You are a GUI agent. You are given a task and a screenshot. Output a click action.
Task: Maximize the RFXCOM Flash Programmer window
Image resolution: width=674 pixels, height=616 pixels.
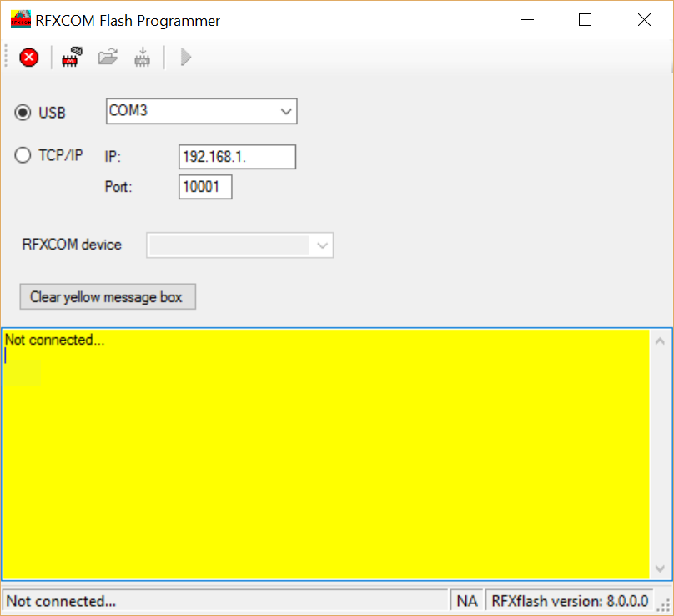pyautogui.click(x=585, y=20)
